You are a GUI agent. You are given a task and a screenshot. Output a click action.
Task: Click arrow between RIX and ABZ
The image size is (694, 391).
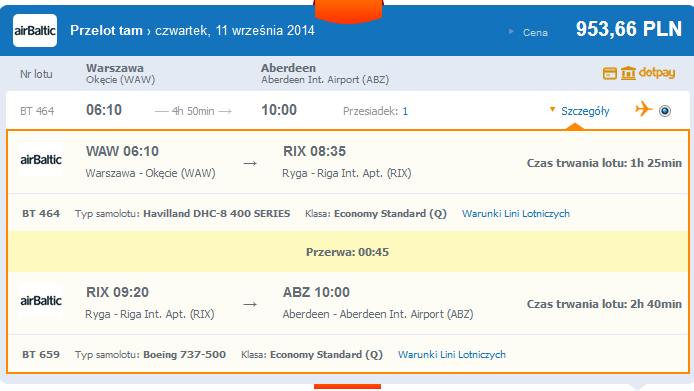click(250, 304)
